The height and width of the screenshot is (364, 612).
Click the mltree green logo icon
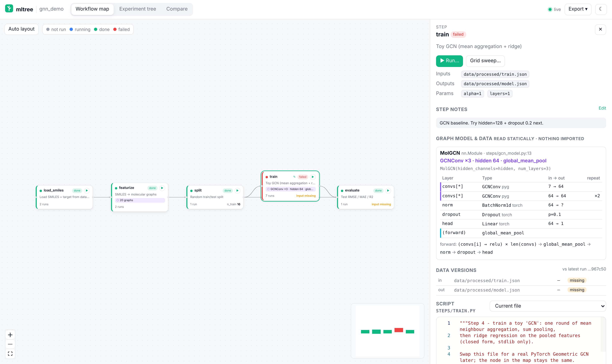[x=9, y=9]
